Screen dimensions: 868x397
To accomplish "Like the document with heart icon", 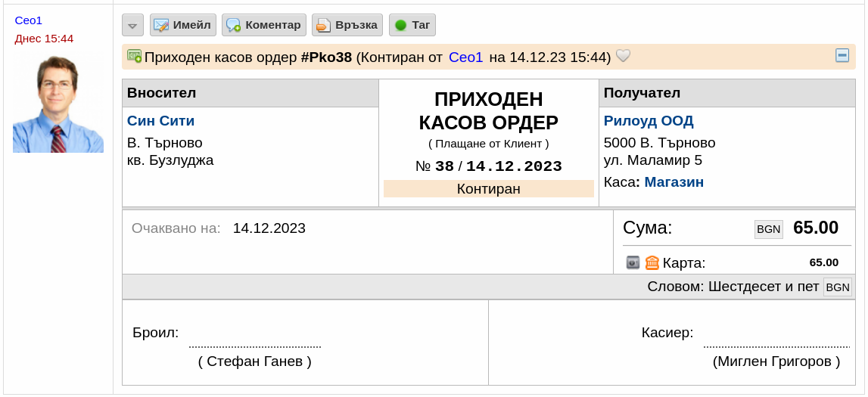I will (624, 56).
